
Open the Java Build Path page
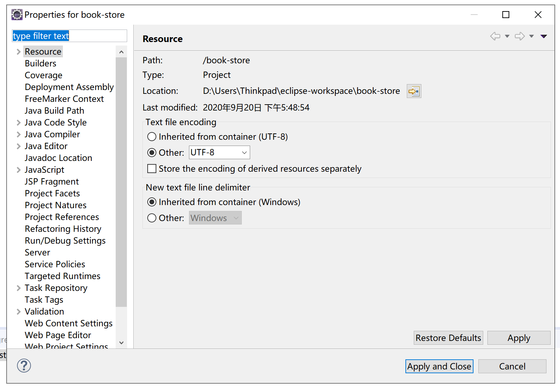point(55,111)
